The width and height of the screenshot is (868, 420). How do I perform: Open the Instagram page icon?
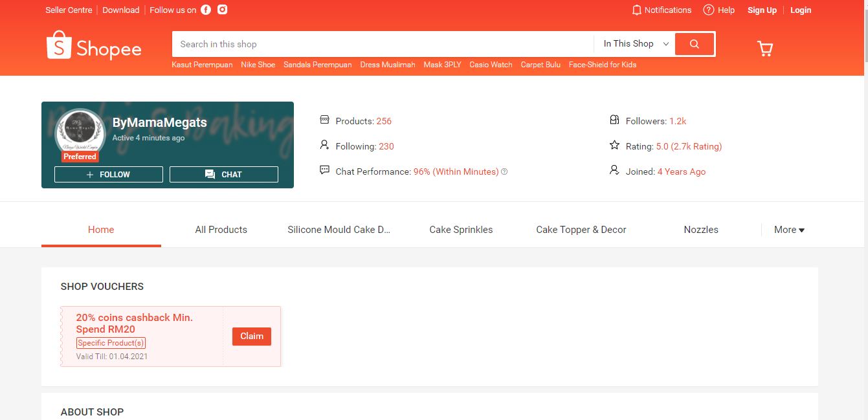[x=222, y=10]
